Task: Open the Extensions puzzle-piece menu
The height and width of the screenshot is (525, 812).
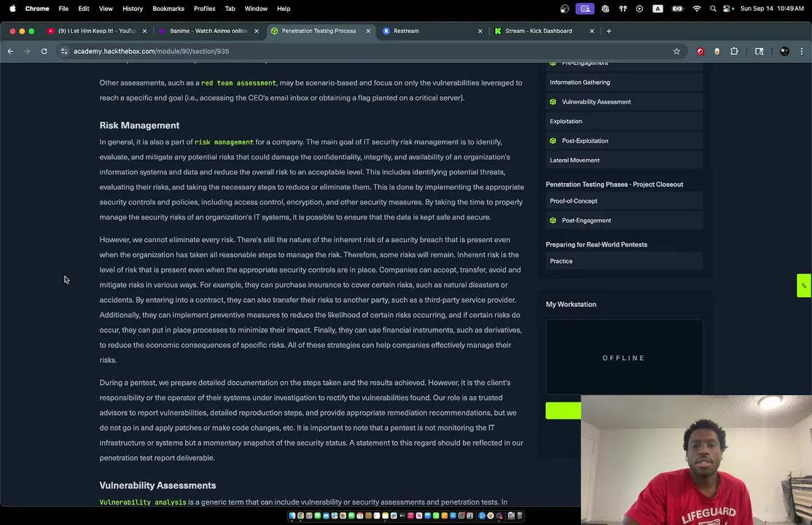Action: pos(734,51)
